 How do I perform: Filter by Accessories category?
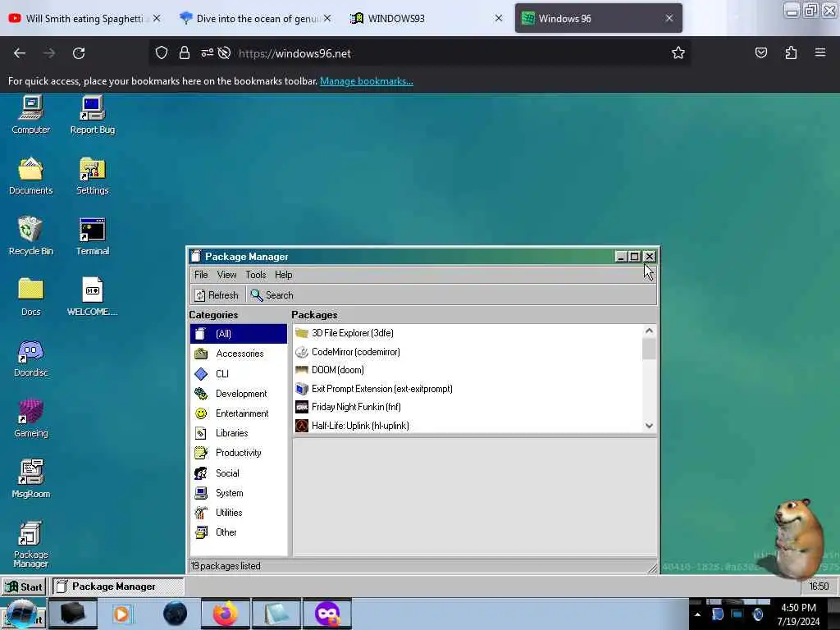pos(239,354)
